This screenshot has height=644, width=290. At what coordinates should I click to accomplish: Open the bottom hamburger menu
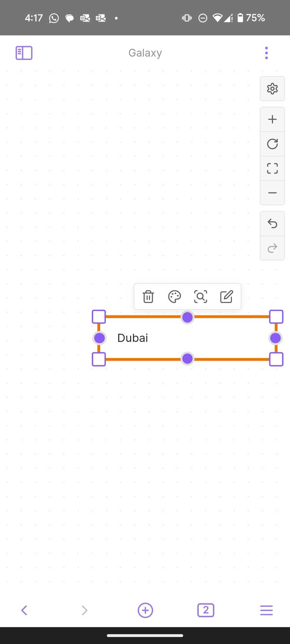(x=266, y=610)
